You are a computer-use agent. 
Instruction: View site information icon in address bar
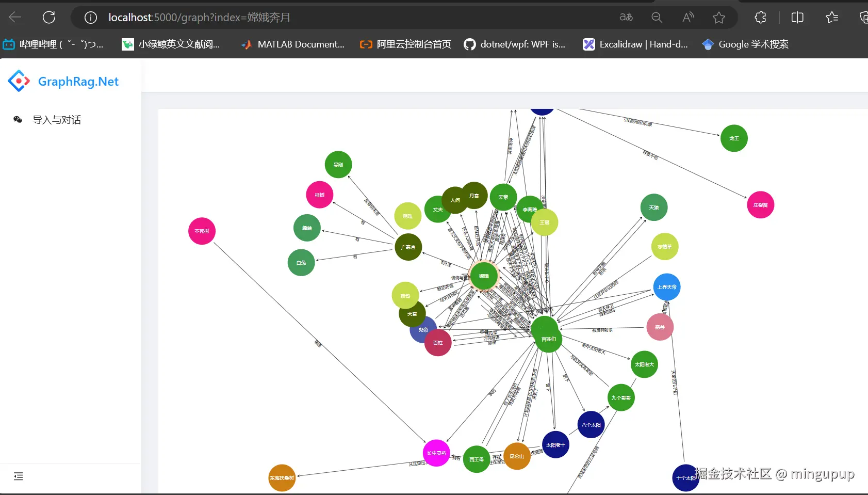(x=91, y=18)
